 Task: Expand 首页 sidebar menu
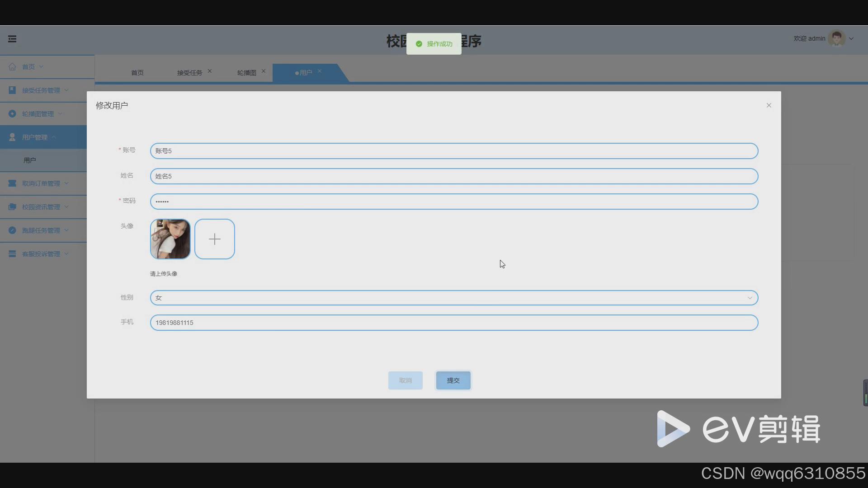41,67
